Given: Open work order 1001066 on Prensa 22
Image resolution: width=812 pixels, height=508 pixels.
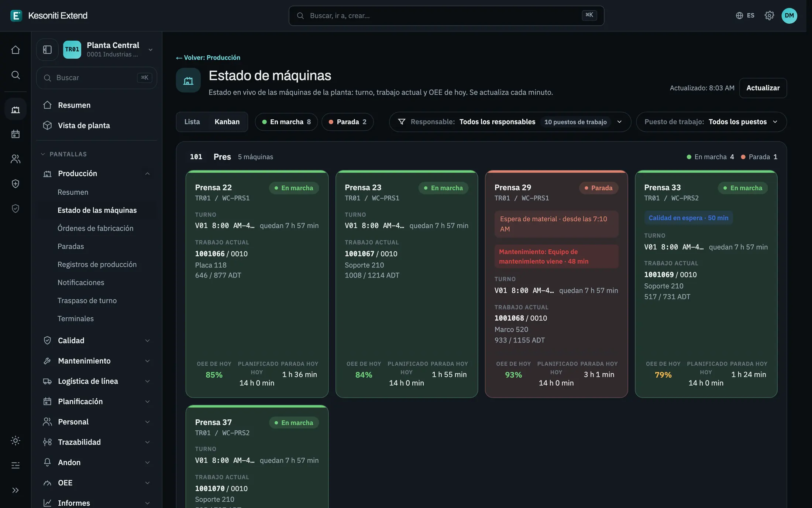Looking at the screenshot, I should 210,254.
